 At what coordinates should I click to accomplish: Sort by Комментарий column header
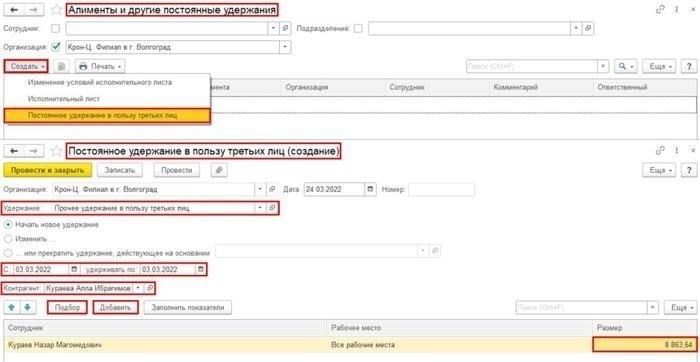coord(542,87)
